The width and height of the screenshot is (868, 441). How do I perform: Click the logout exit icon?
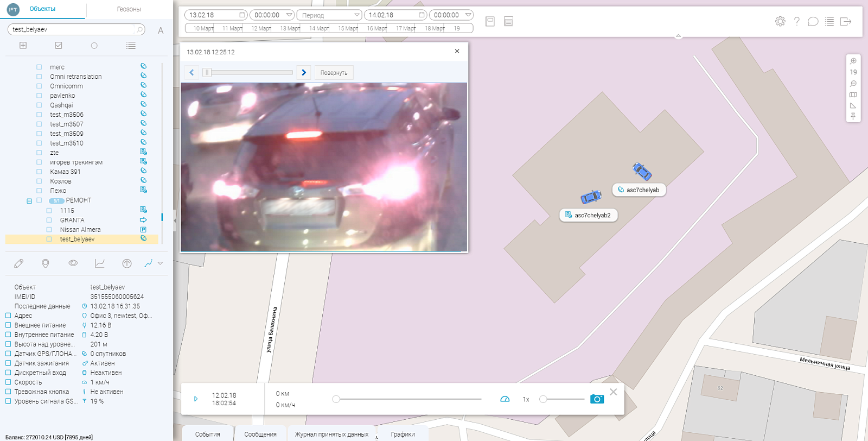click(845, 21)
